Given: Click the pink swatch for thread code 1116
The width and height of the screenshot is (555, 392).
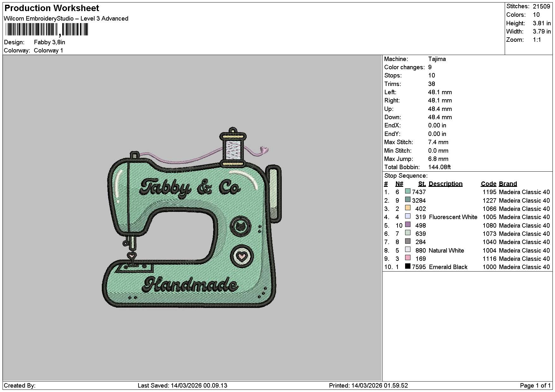Looking at the screenshot, I should coord(408,258).
